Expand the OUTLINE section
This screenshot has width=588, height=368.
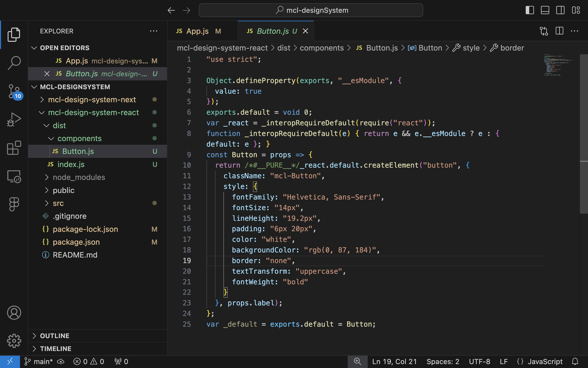point(55,336)
